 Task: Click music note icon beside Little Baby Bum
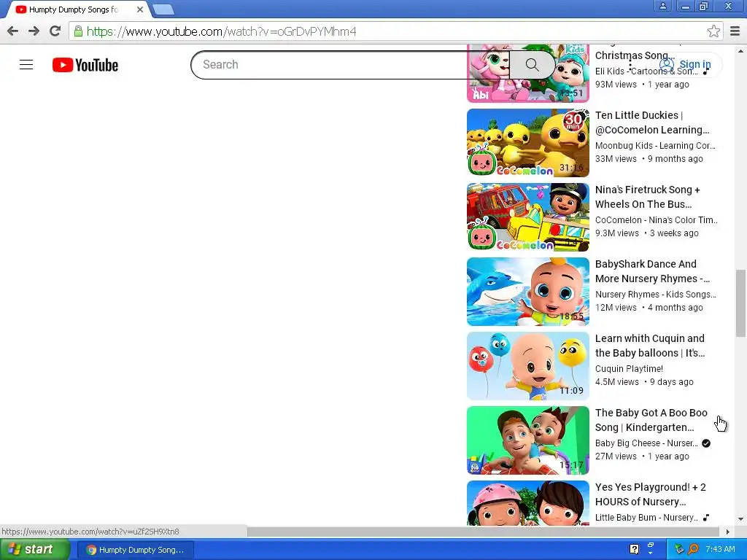706,517
